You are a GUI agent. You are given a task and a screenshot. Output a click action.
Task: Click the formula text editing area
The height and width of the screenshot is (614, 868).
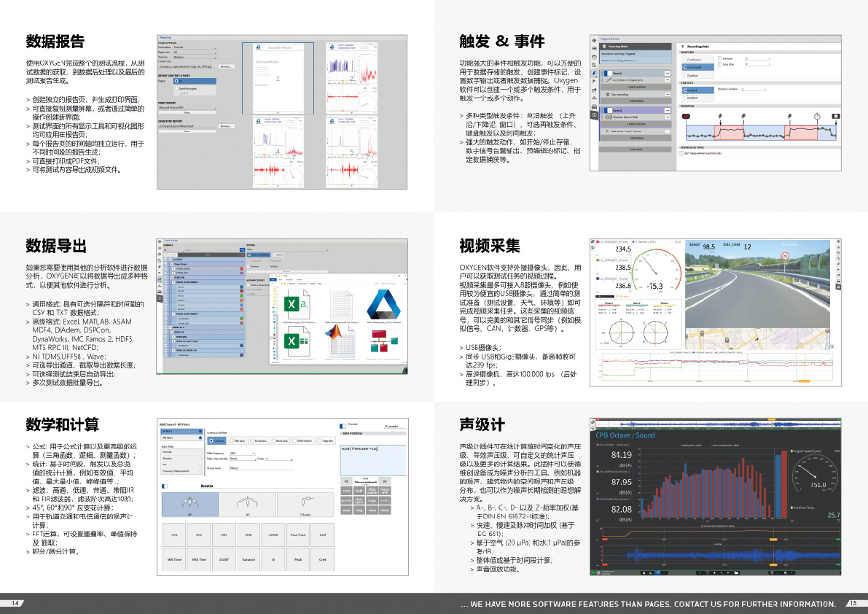coord(373,460)
